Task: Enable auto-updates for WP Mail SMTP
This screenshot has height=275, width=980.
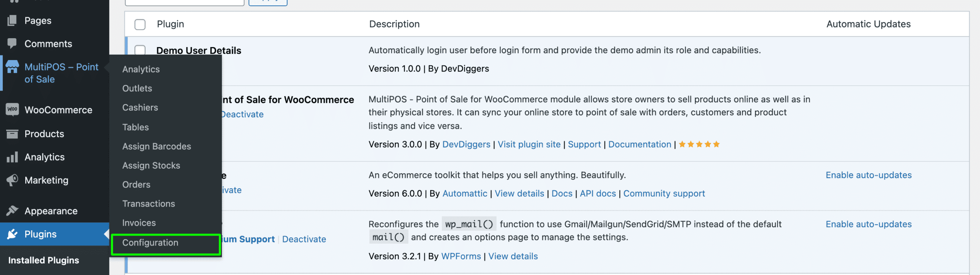Action: (869, 224)
